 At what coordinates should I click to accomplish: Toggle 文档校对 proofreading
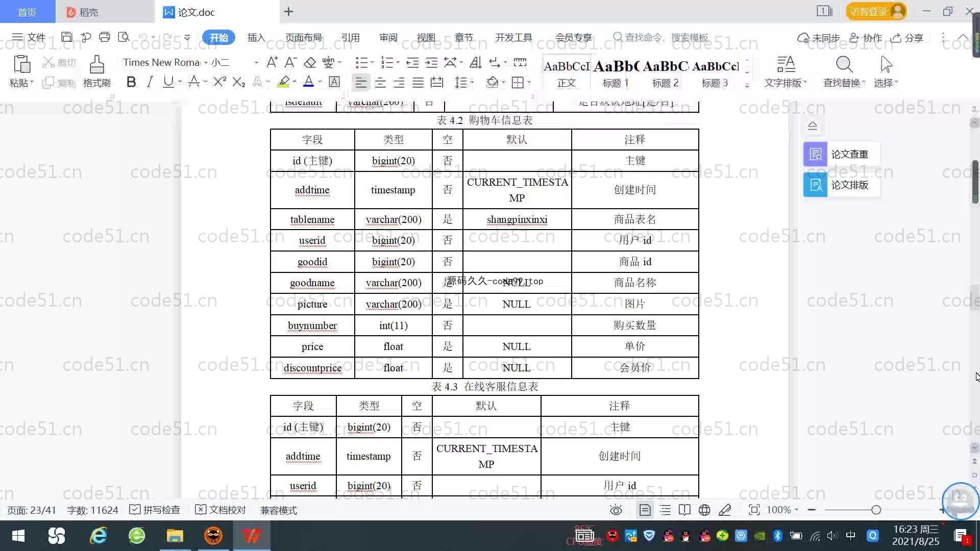tap(220, 510)
